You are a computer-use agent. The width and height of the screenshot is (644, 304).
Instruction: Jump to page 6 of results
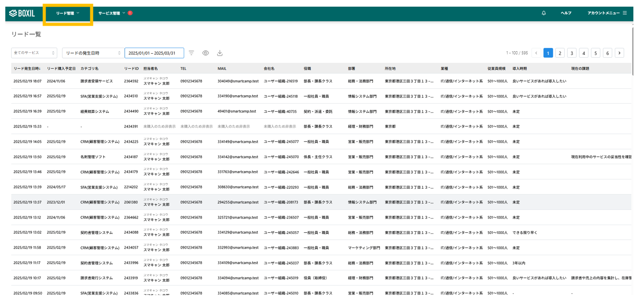608,53
